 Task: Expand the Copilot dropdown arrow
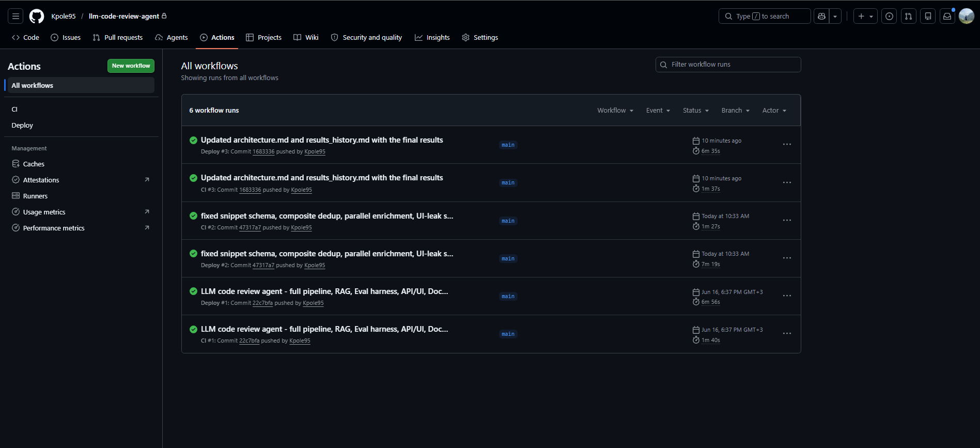835,16
